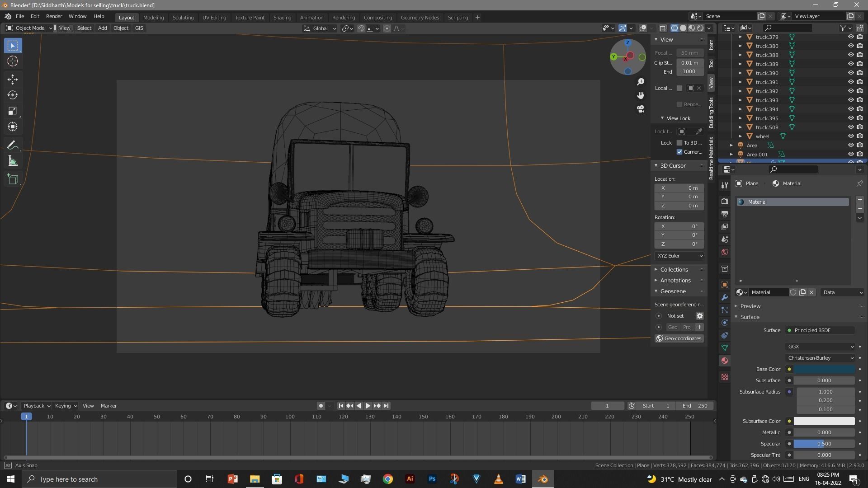
Task: Click the Geoscene settings gear icon
Action: pyautogui.click(x=699, y=316)
